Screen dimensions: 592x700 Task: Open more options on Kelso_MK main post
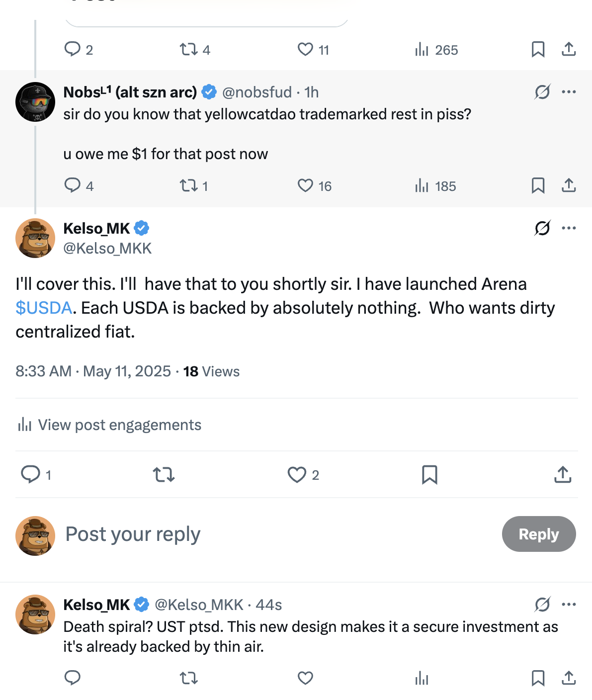569,228
